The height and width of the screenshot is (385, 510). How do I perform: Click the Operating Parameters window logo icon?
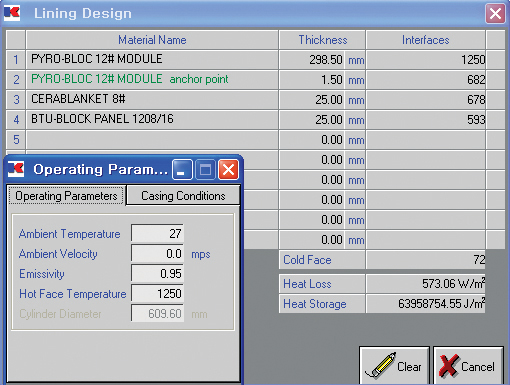point(16,169)
